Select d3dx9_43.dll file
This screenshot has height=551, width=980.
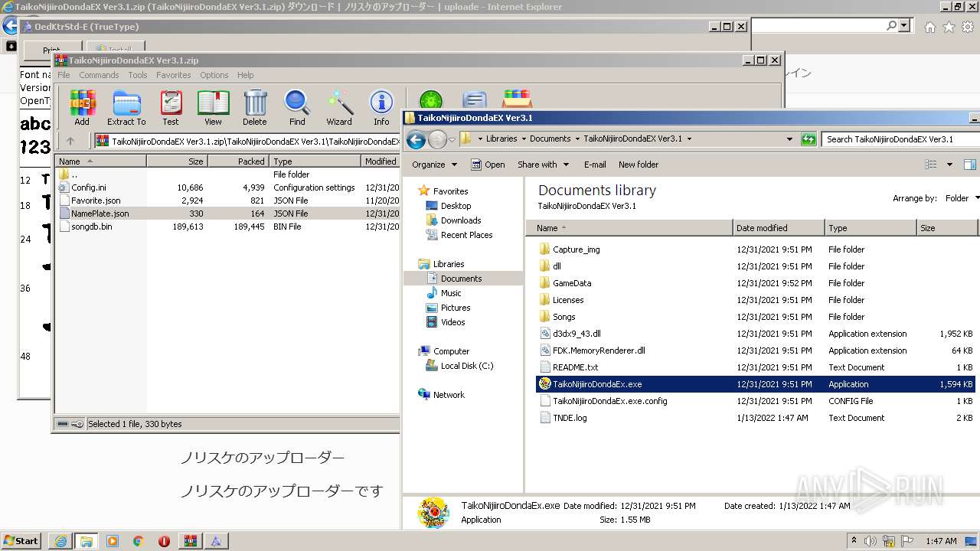[577, 334]
